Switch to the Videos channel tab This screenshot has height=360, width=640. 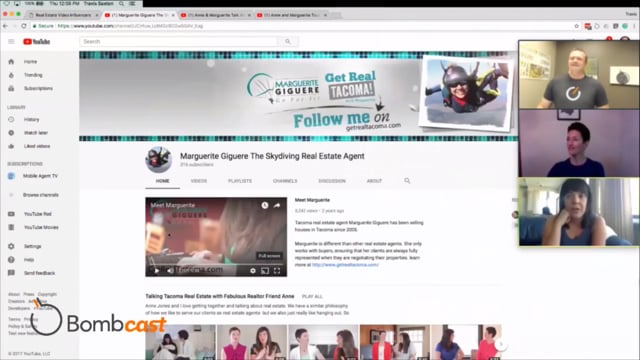pos(199,181)
